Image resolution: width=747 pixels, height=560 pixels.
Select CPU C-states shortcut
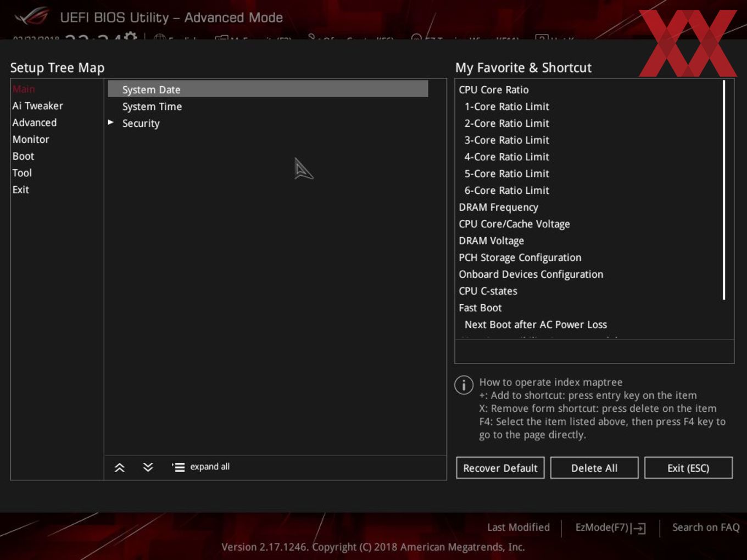pyautogui.click(x=488, y=291)
